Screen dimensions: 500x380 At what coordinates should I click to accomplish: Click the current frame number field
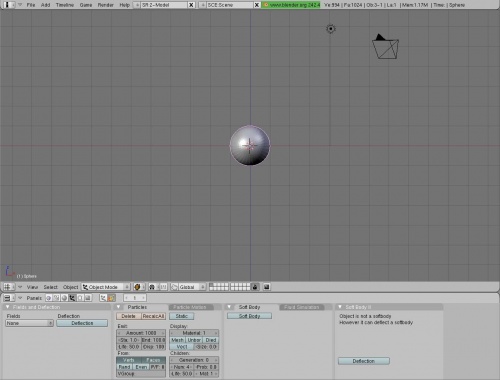135,298
